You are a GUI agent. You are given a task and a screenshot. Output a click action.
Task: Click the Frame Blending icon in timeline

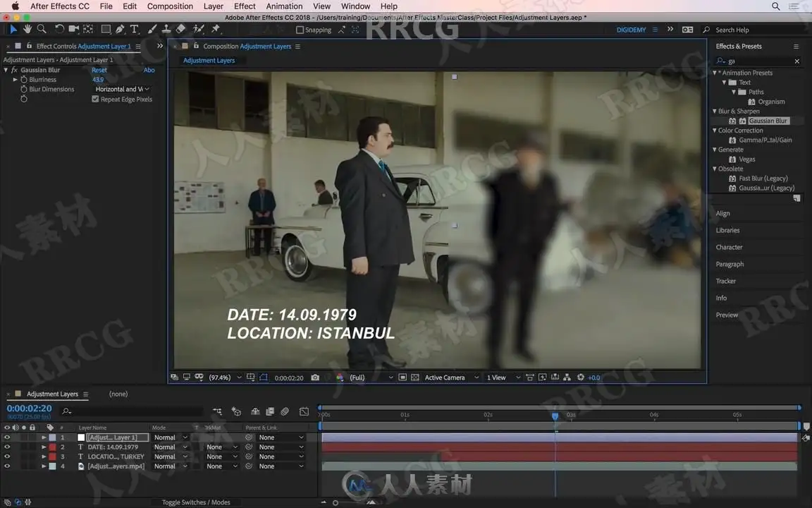tap(270, 411)
